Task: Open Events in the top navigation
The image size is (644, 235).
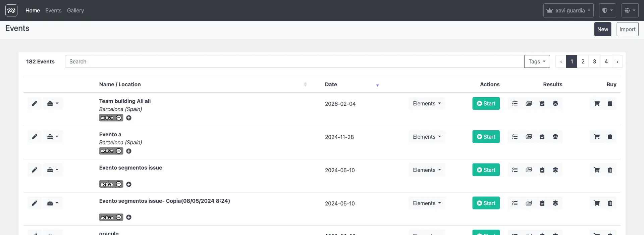Action: [53, 10]
